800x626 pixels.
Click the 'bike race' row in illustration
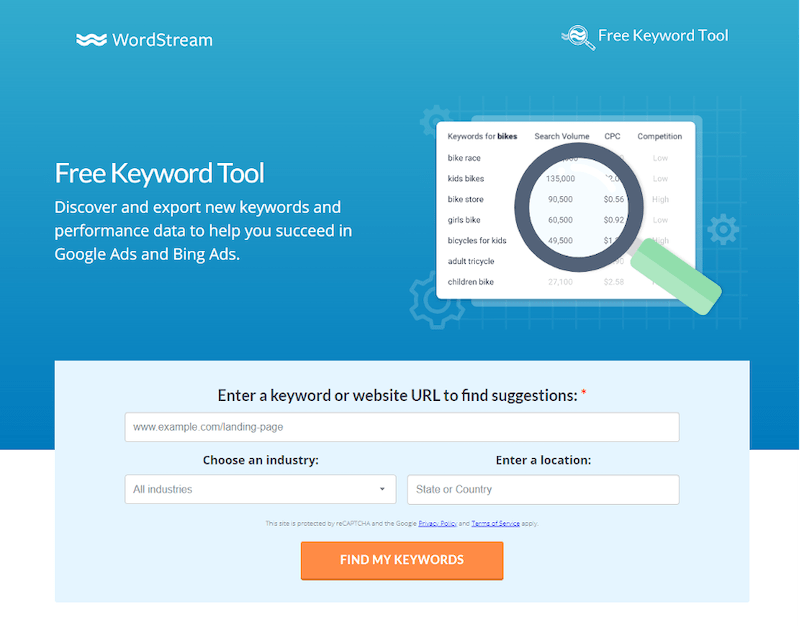tap(464, 158)
